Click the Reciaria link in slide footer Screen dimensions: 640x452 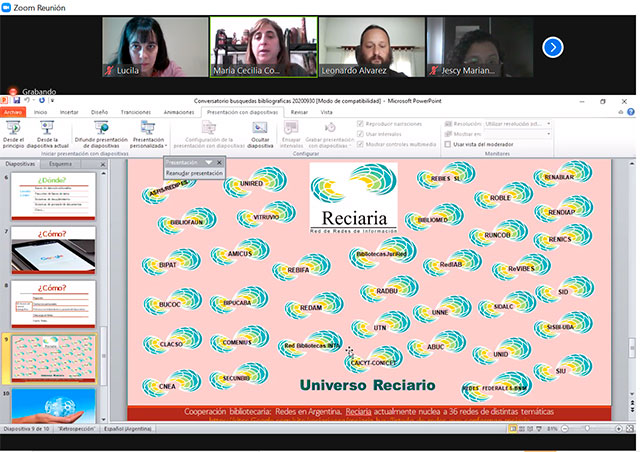click(358, 412)
